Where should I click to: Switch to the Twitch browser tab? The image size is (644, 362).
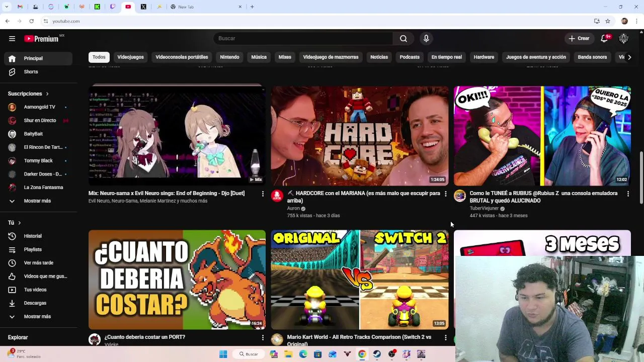(x=113, y=7)
